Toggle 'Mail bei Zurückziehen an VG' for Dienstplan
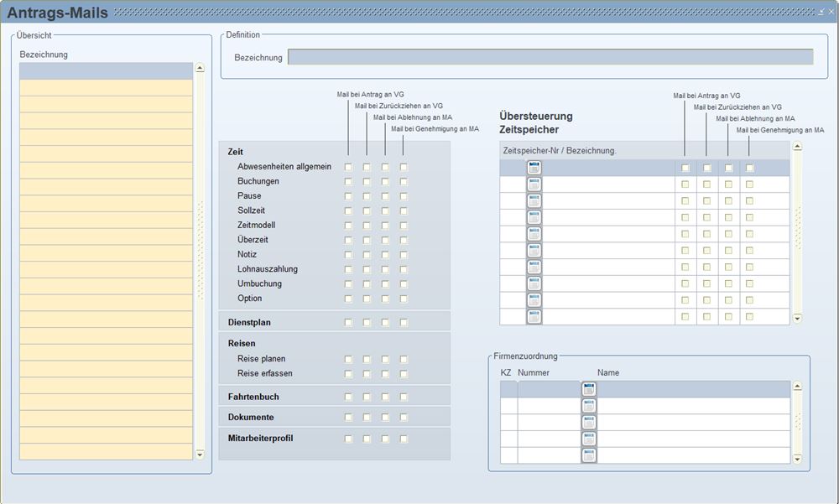Image resolution: width=839 pixels, height=504 pixels. point(367,322)
